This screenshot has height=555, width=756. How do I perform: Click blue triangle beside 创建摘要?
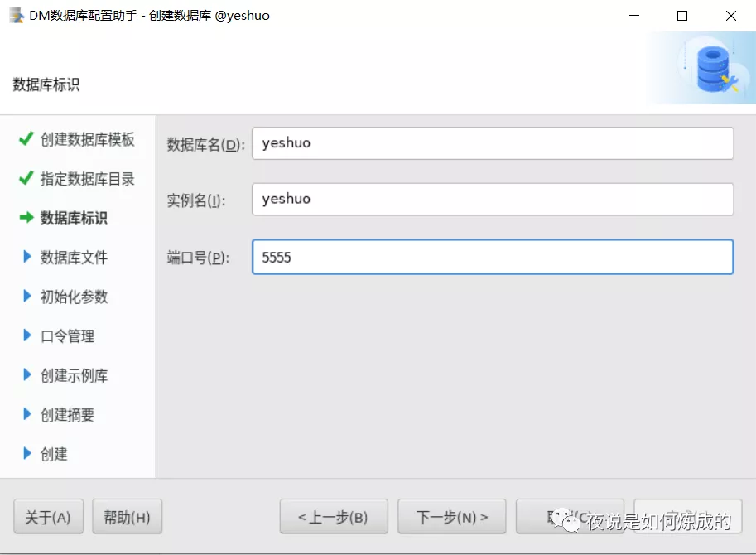tap(27, 413)
